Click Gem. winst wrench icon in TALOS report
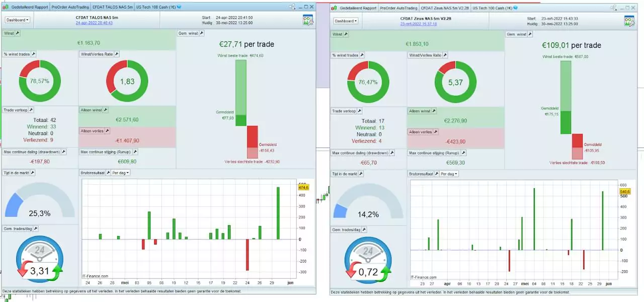The height and width of the screenshot is (302, 644). 202,33
